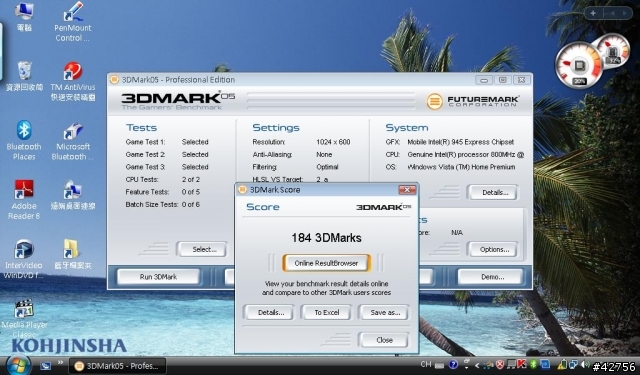Export score with To Excel button
Image resolution: width=640 pixels, height=375 pixels.
327,313
